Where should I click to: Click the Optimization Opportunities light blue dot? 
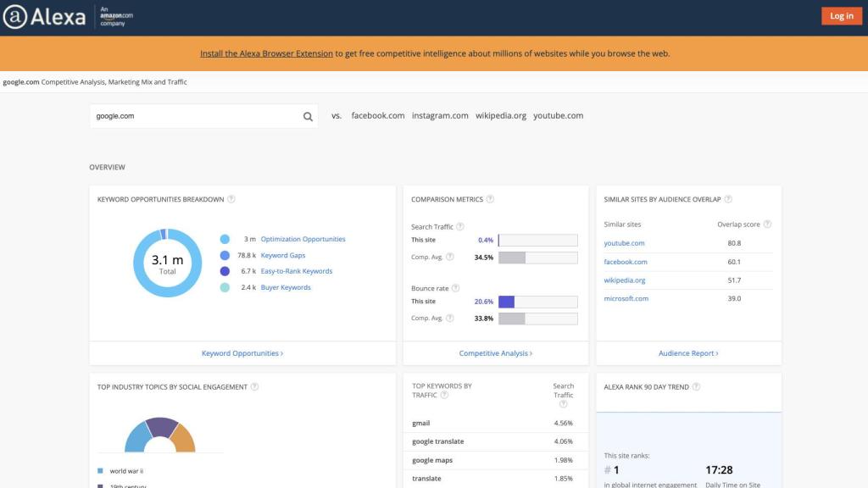click(225, 240)
